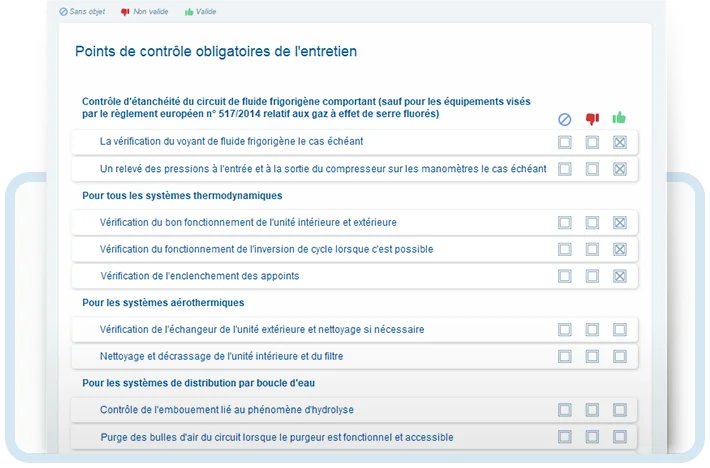
Task: Click the Valide thumbs-up legend icon
Action: (x=189, y=12)
